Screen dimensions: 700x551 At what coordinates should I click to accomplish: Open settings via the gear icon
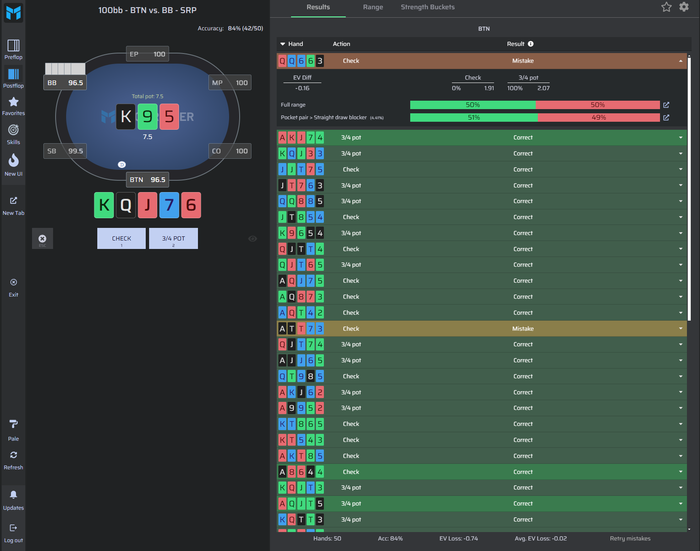pyautogui.click(x=684, y=7)
